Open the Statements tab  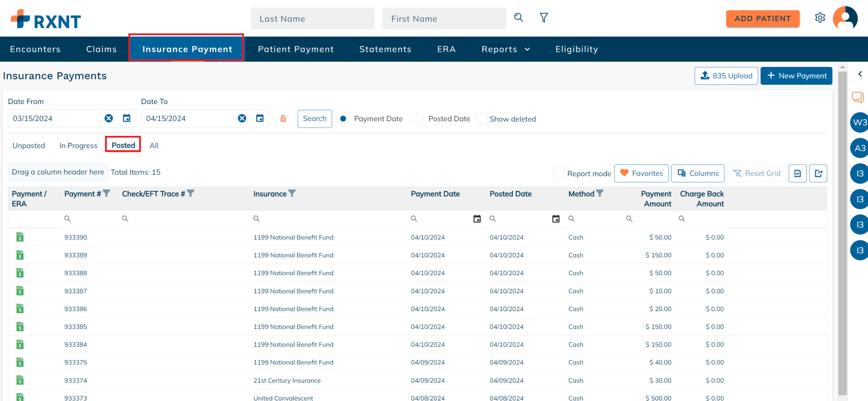385,49
